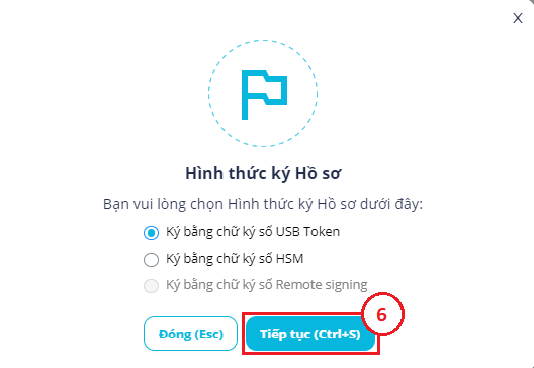534x368 pixels.
Task: Click the Đóng (Esc) button
Action: coord(191,334)
